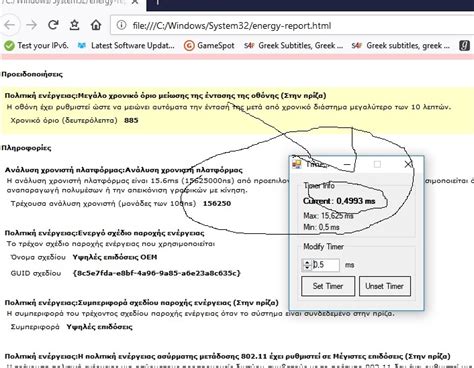Screen dimensions: 474x368
Task: Click the Ανάλυση χρονιστή πλατφόρμας heading
Action: [124, 170]
